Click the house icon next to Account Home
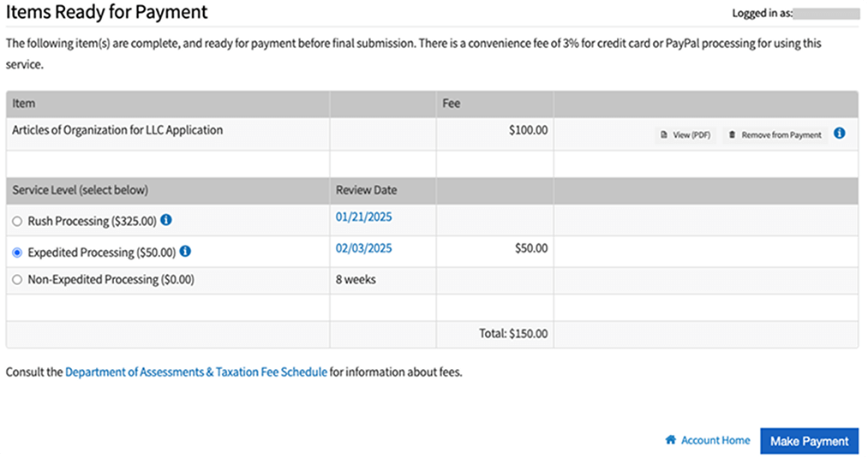Screen dimensions: 868x458 coord(670,440)
